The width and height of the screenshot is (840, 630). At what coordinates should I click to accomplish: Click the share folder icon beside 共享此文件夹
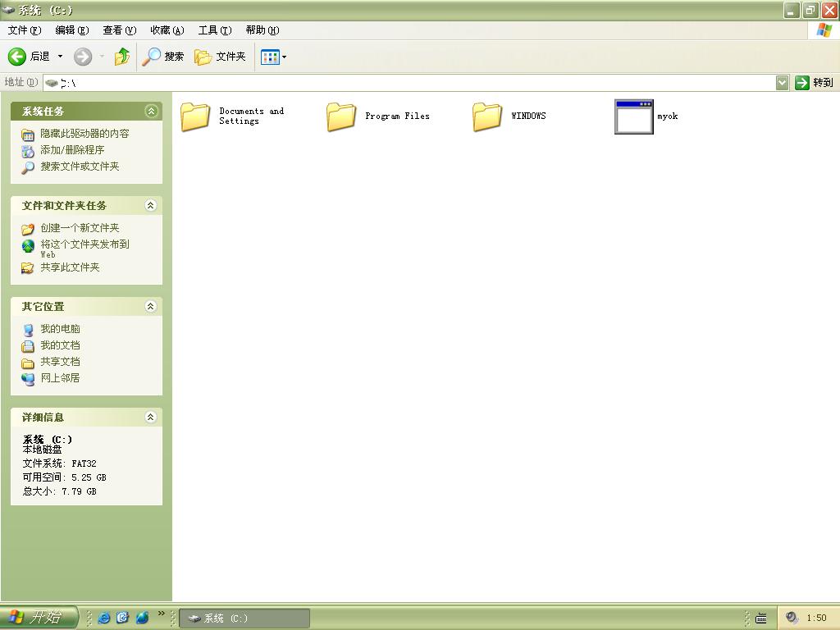pos(28,268)
